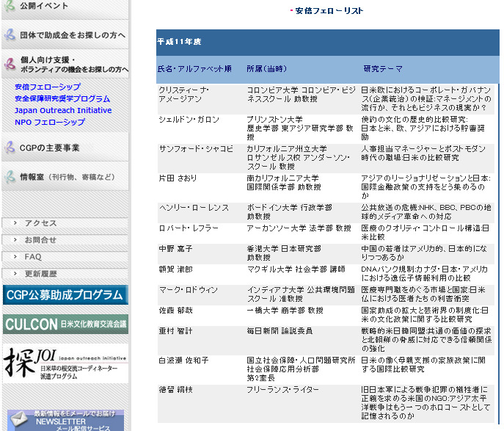Click affiliation プリンストン大学 歴史学部
This screenshot has height=431, width=504.
click(x=300, y=128)
